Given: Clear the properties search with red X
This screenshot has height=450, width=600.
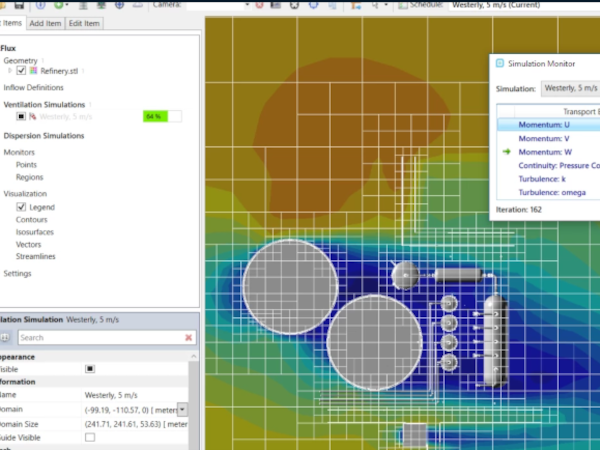Looking at the screenshot, I should [x=188, y=338].
